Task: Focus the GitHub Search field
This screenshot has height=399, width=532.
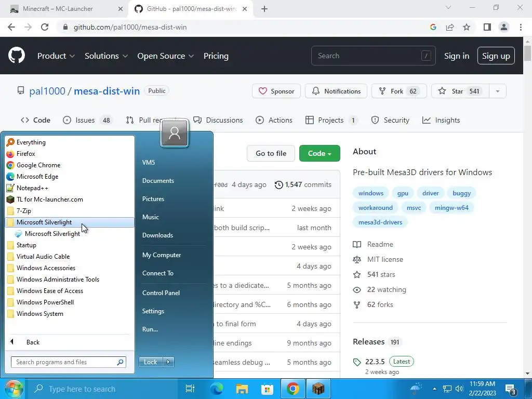Action: pyautogui.click(x=373, y=56)
